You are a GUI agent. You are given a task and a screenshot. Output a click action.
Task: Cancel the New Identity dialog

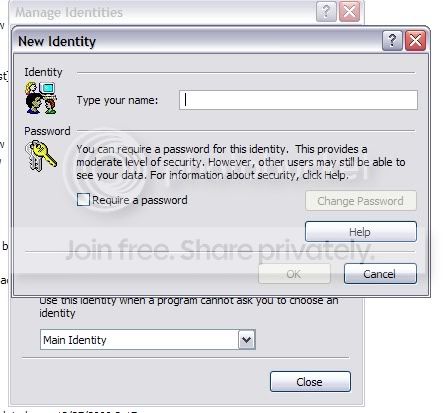tap(380, 274)
